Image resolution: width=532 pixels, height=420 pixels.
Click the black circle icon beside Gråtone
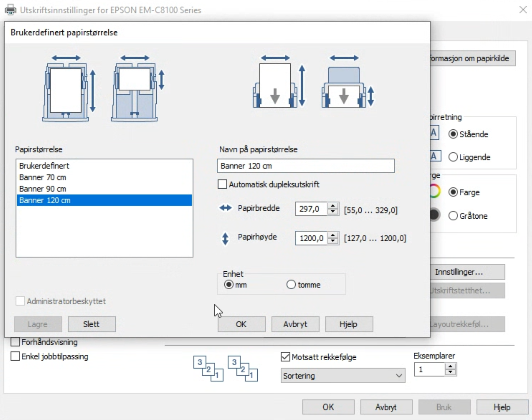click(435, 215)
